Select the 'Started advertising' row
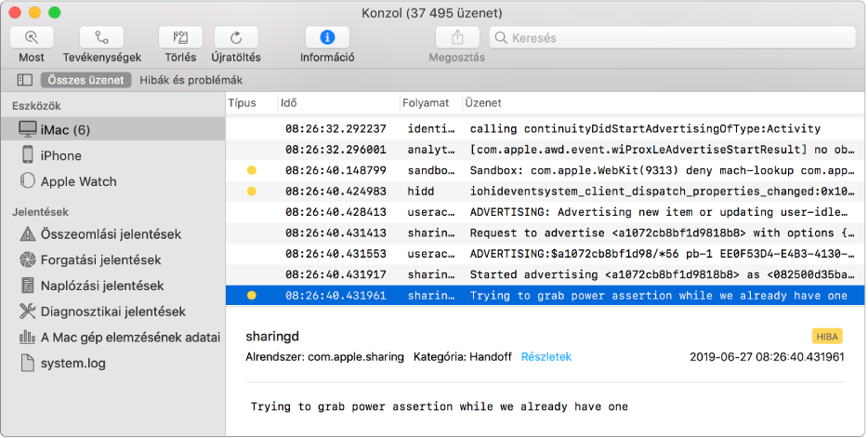Screen dimensions: 868x438 [546, 274]
